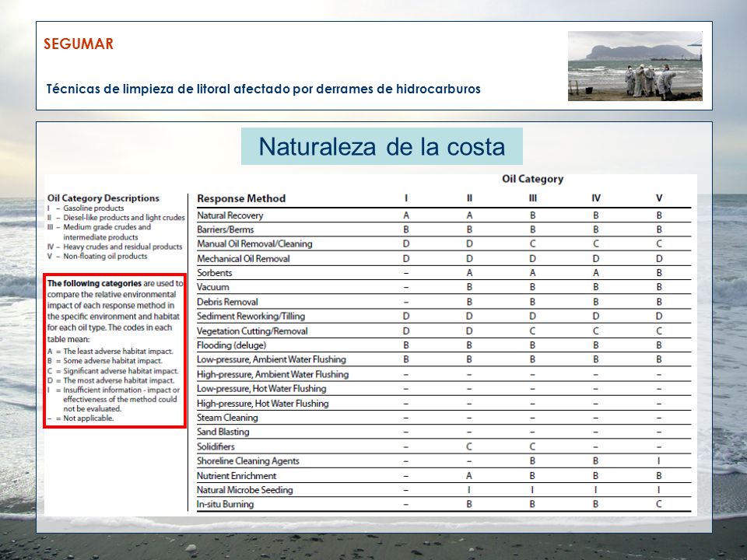747x560 pixels.
Task: Click the 'Técnicas de limpieza de litoral' subtitle
Action: [x=263, y=89]
